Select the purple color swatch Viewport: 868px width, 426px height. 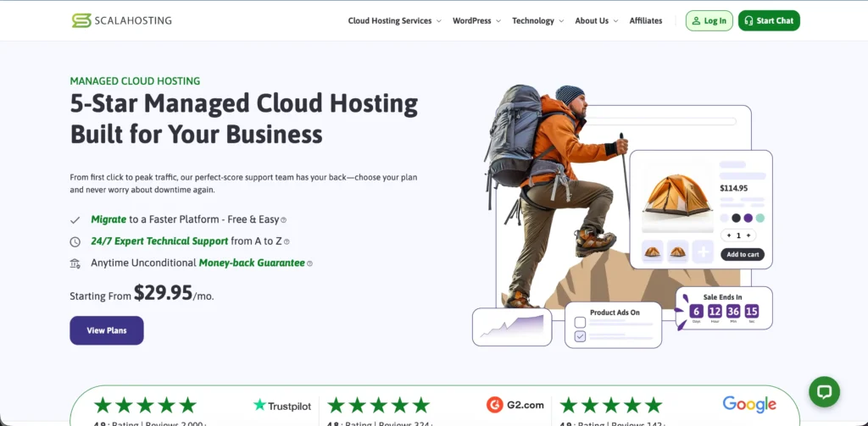pyautogui.click(x=748, y=218)
